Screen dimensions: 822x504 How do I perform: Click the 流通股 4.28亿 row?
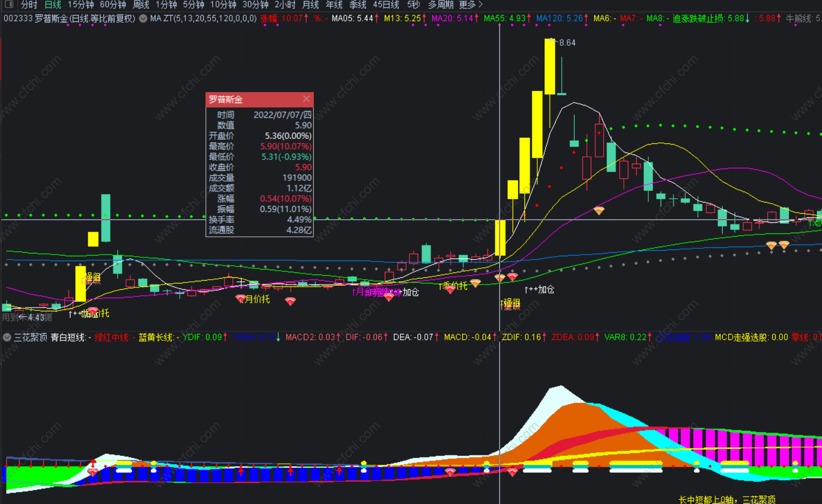pyautogui.click(x=260, y=230)
